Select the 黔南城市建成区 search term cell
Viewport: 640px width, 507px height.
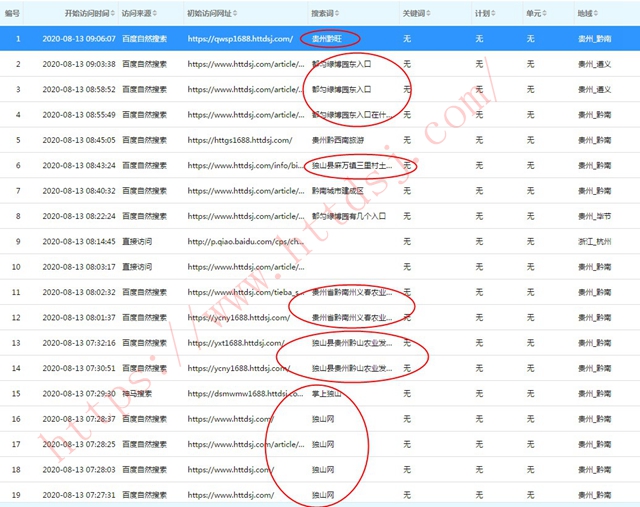tap(340, 190)
